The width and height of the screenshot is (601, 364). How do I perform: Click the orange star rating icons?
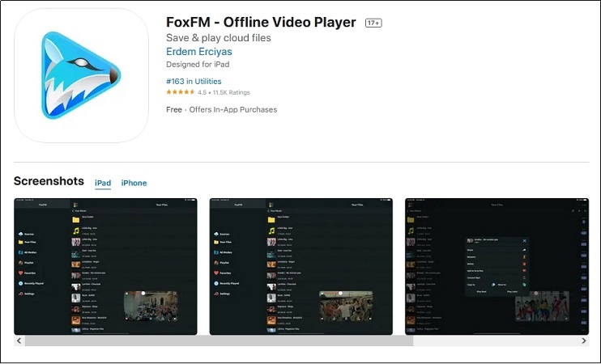[x=181, y=92]
